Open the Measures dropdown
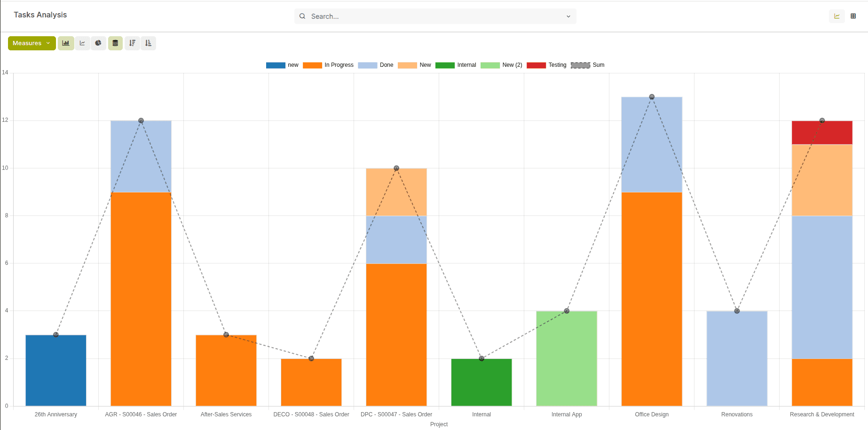The image size is (868, 430). pos(31,43)
